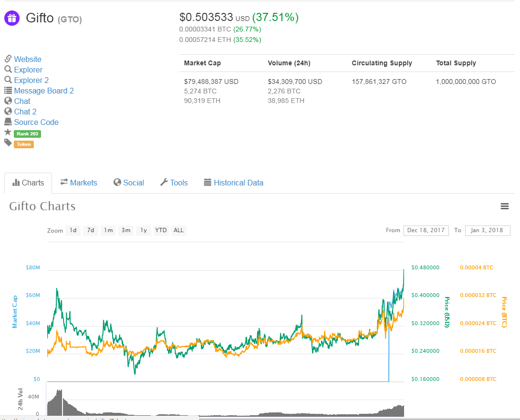Click the $0.503533 USD price value
Image resolution: width=520 pixels, height=420 pixels.
214,17
